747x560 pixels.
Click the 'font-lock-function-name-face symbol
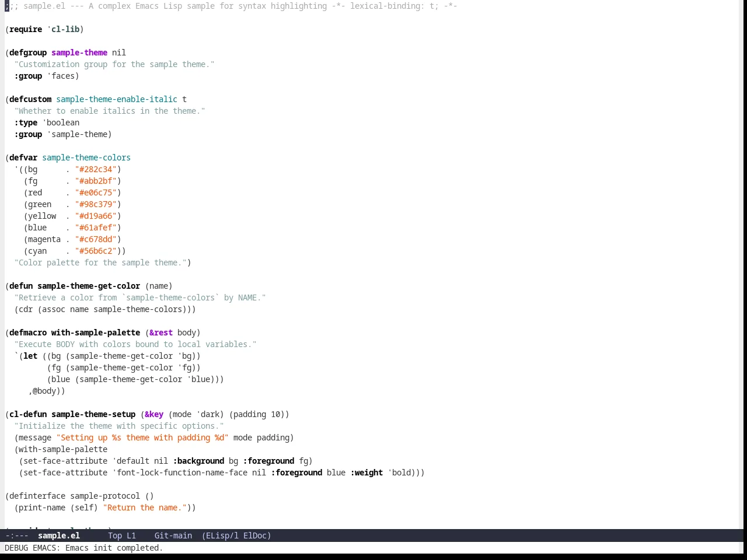point(180,473)
